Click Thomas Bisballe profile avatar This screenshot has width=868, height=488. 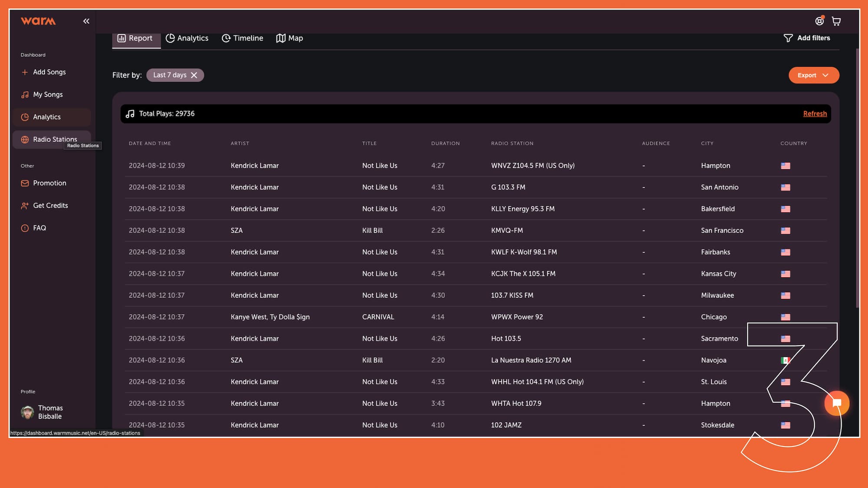pyautogui.click(x=27, y=412)
